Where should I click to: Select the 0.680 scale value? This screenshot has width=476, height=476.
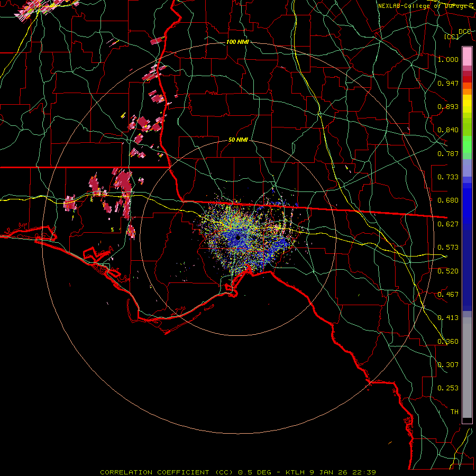coord(448,200)
